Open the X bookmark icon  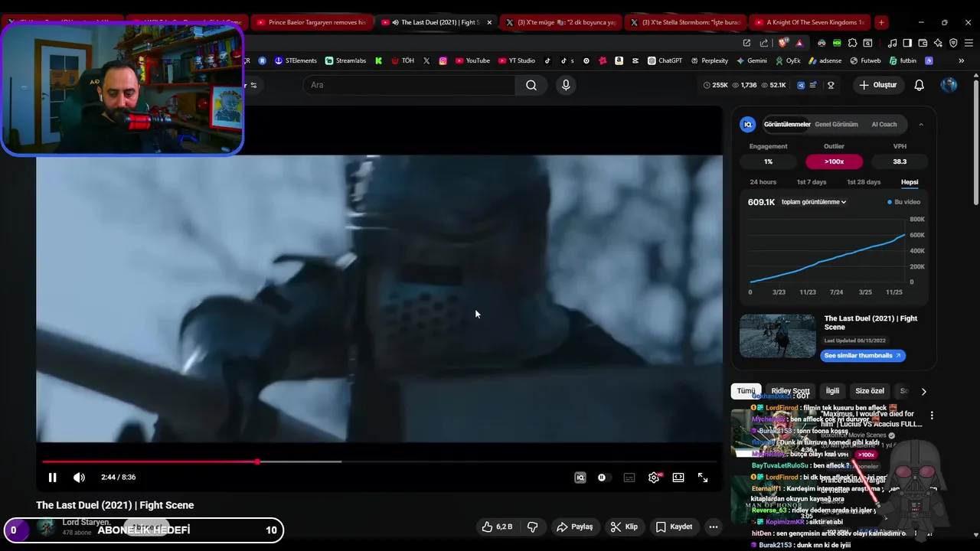[426, 60]
